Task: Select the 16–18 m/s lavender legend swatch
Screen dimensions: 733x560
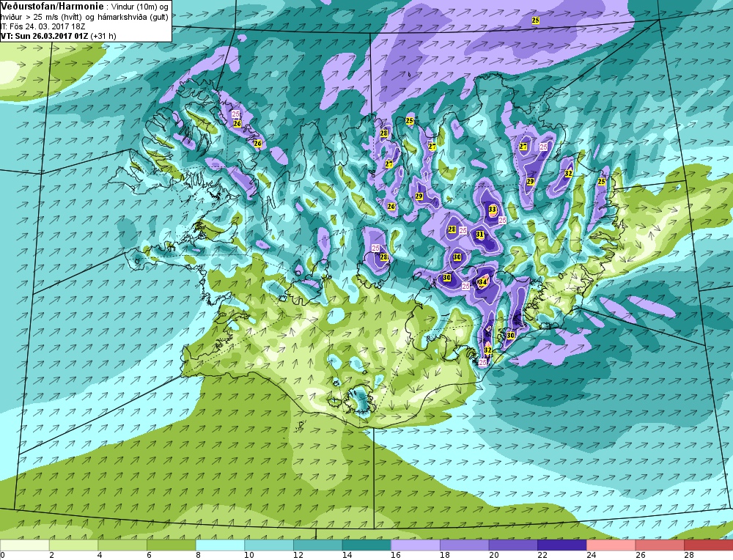Action: pos(415,545)
